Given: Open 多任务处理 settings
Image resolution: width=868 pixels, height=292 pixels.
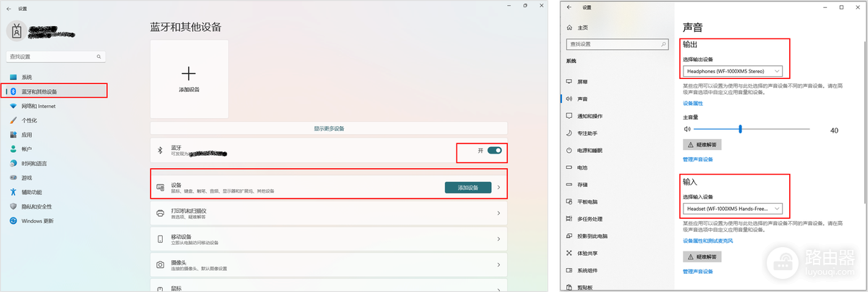Looking at the screenshot, I should coord(590,218).
